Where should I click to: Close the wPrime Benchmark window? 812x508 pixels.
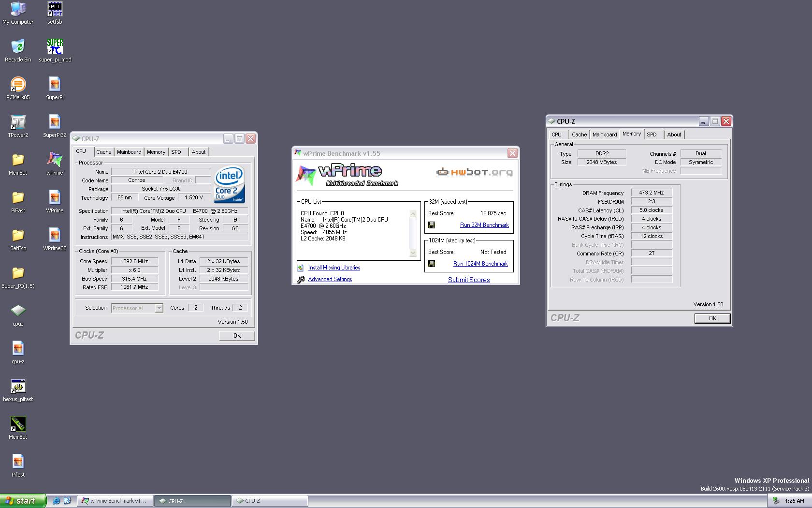[512, 153]
